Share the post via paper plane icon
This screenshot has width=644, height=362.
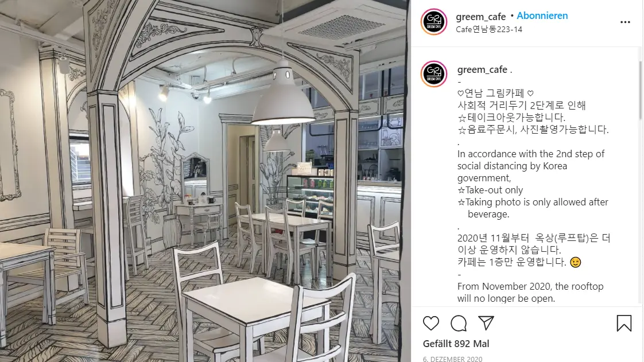pos(486,323)
